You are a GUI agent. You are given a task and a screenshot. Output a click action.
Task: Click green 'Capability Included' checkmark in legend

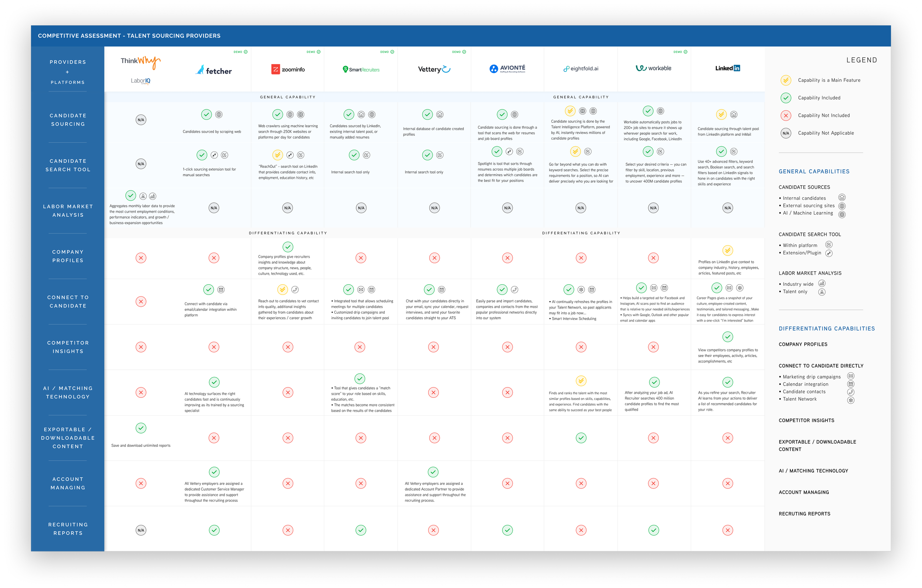[786, 98]
